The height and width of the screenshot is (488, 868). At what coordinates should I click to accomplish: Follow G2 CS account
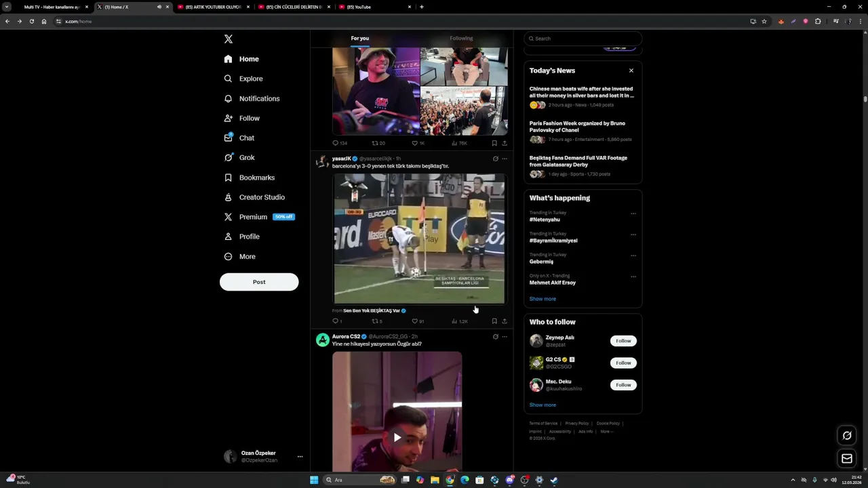coord(623,363)
